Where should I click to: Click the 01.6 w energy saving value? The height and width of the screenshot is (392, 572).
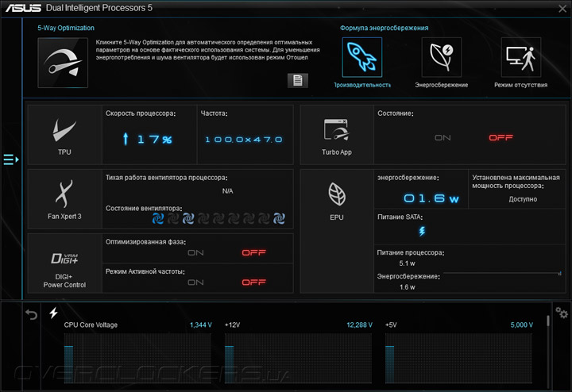(431, 198)
